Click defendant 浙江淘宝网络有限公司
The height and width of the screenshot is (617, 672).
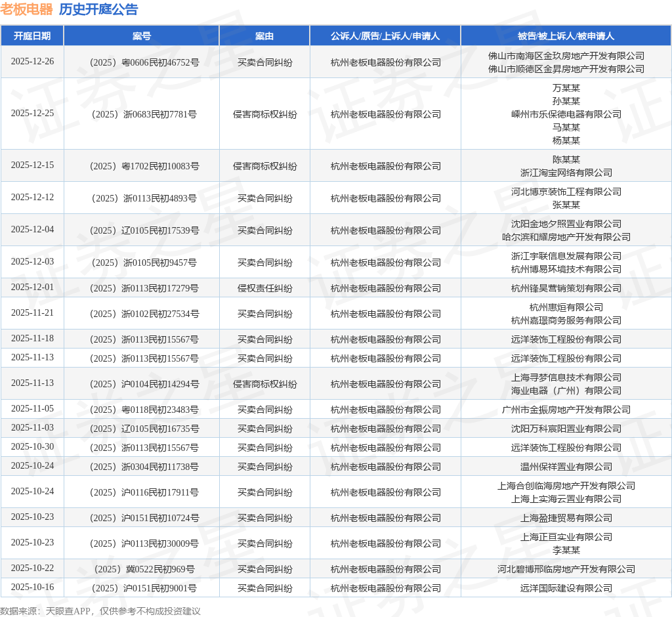click(566, 173)
